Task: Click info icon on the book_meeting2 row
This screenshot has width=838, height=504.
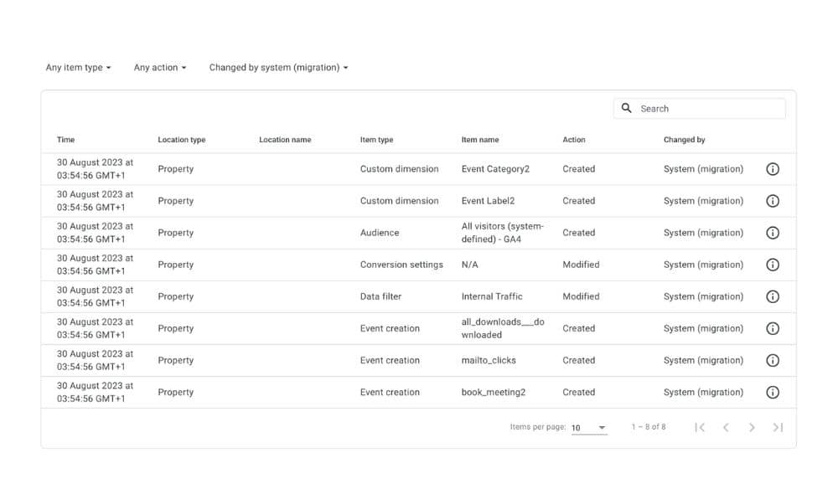Action: (x=773, y=392)
